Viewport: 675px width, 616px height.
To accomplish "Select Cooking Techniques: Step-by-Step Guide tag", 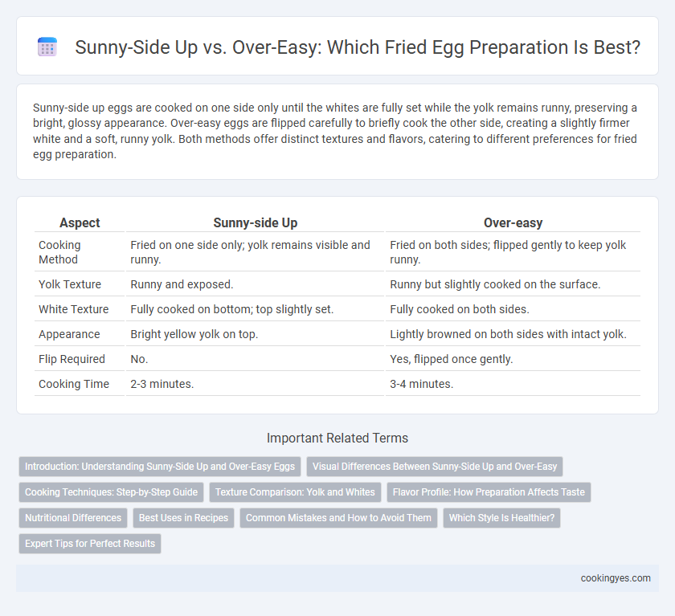I will pos(111,492).
